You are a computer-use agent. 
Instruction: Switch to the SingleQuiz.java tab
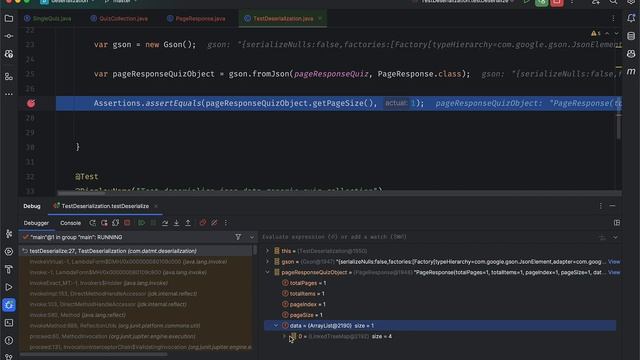click(48, 18)
